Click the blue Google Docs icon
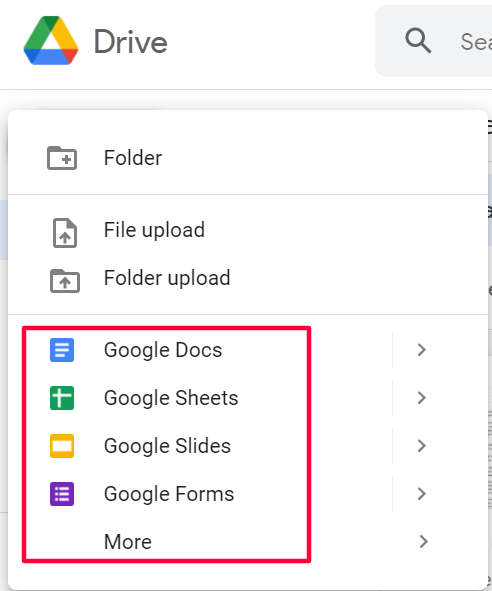The image size is (492, 591). click(x=62, y=350)
